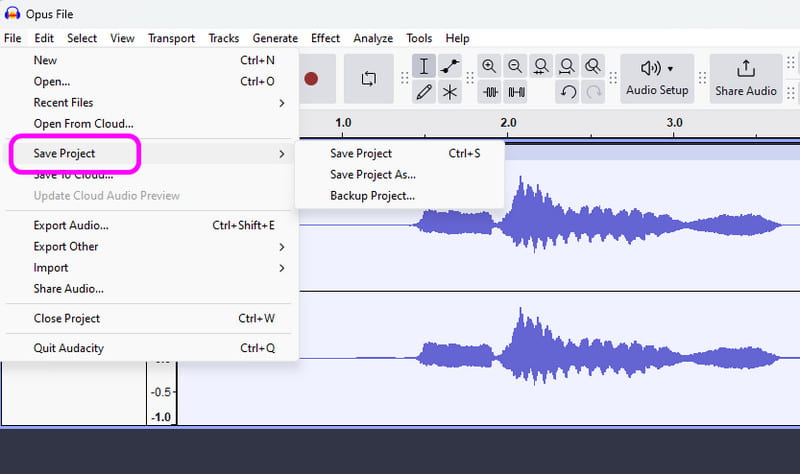Open the View menu
Viewport: 800px width, 474px height.
click(x=122, y=38)
